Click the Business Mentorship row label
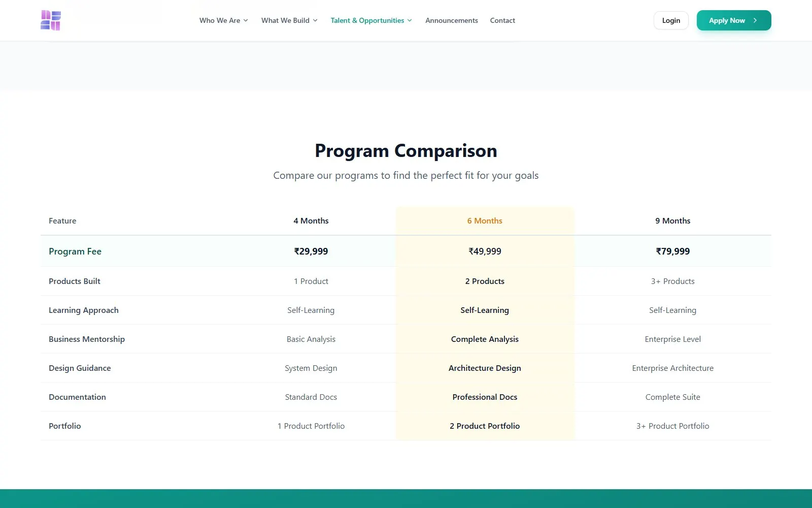Screen dimensions: 812x508 click(x=87, y=339)
